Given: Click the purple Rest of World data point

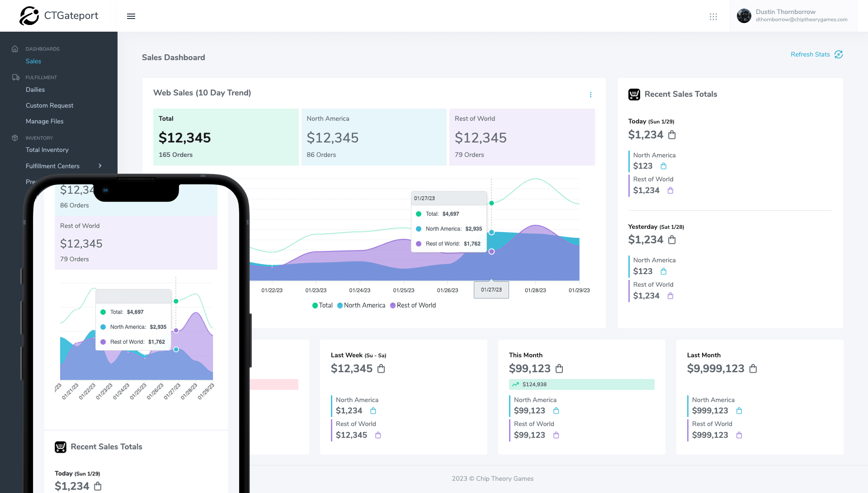Looking at the screenshot, I should 491,251.
